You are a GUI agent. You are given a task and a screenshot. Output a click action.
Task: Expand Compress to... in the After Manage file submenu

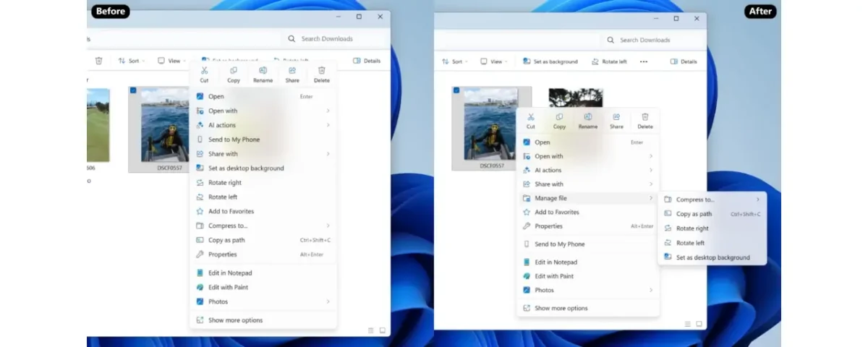point(712,200)
